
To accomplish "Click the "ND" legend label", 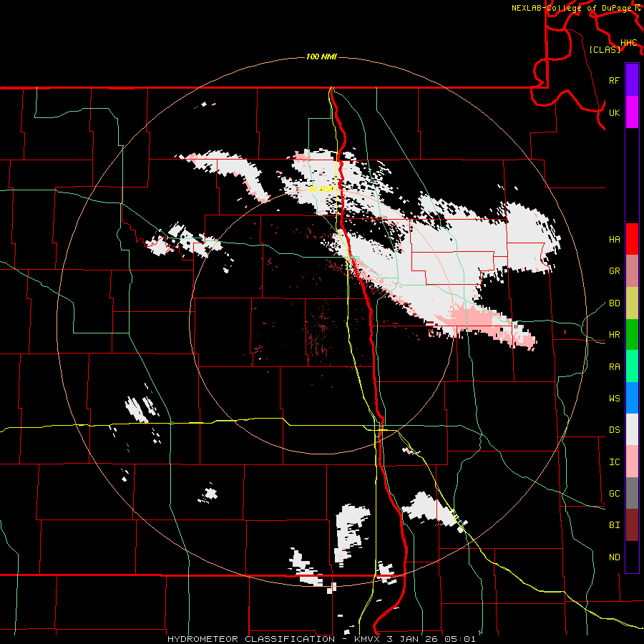I will pos(614,557).
